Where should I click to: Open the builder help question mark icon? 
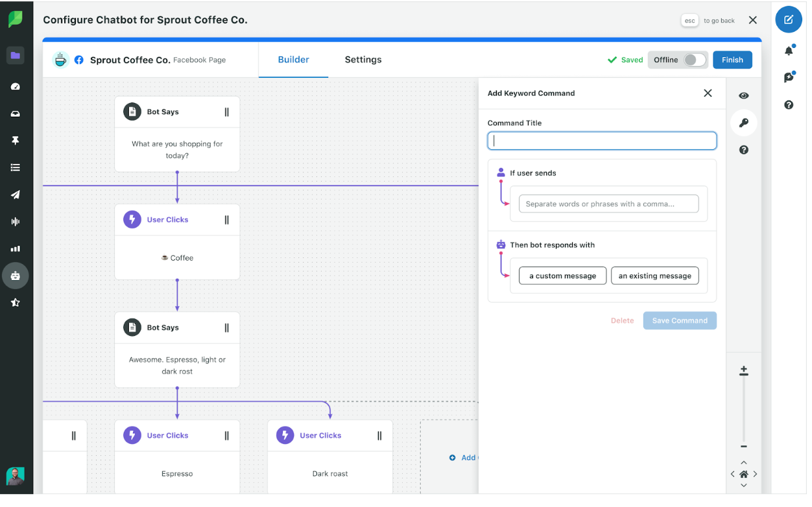coord(744,150)
